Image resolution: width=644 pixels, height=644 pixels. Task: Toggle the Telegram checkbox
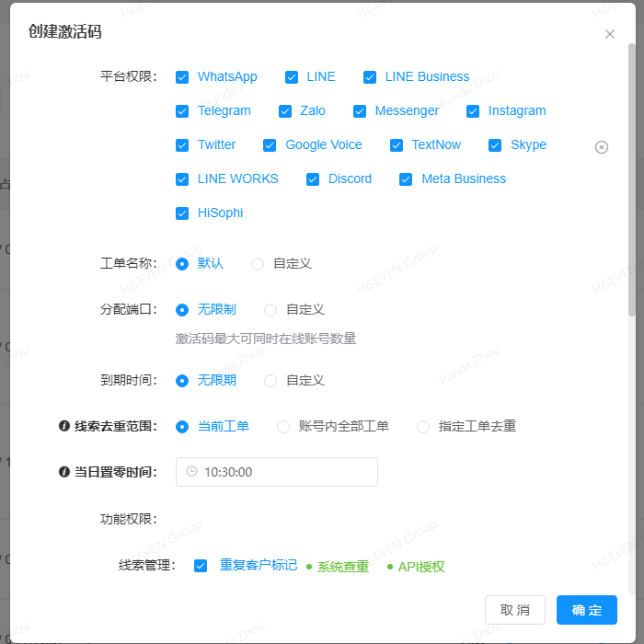coord(182,111)
